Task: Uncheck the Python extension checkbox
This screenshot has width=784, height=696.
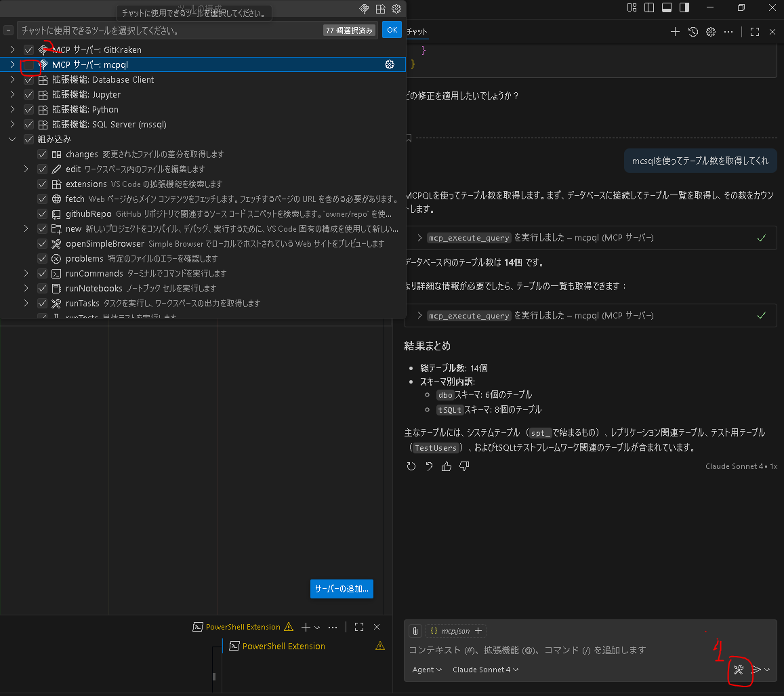Action: tap(28, 110)
